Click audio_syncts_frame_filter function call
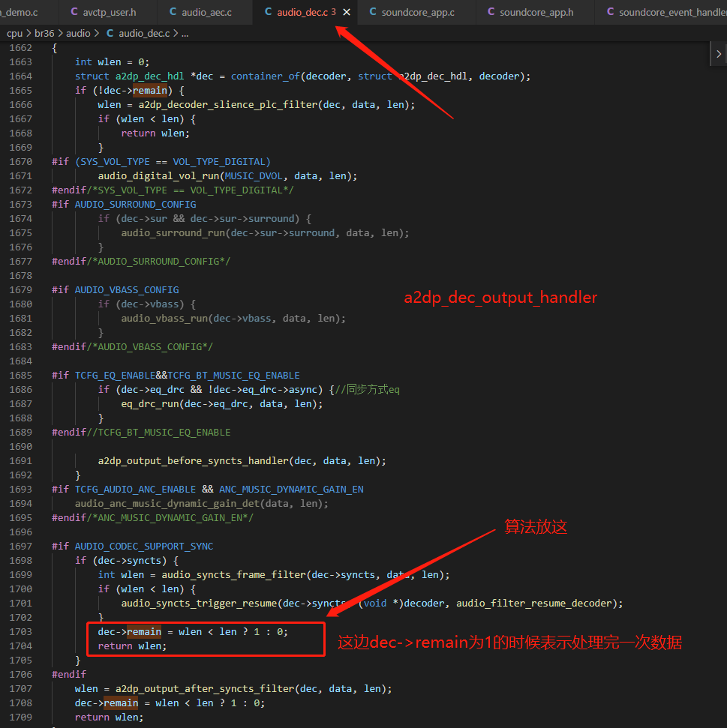 pyautogui.click(x=233, y=575)
